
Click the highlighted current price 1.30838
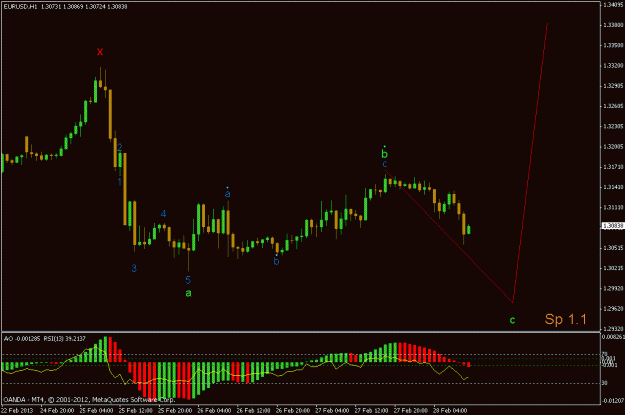point(612,226)
